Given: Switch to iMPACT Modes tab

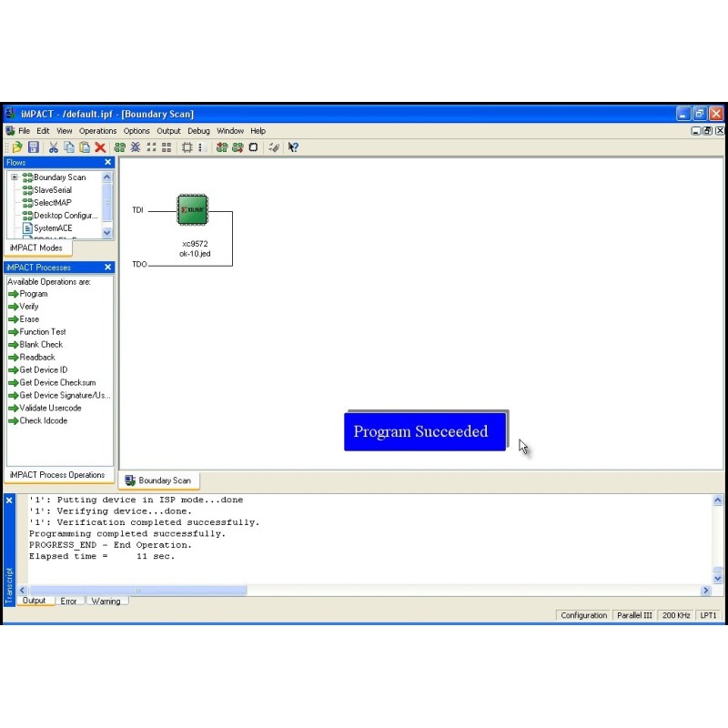Looking at the screenshot, I should coord(36,248).
